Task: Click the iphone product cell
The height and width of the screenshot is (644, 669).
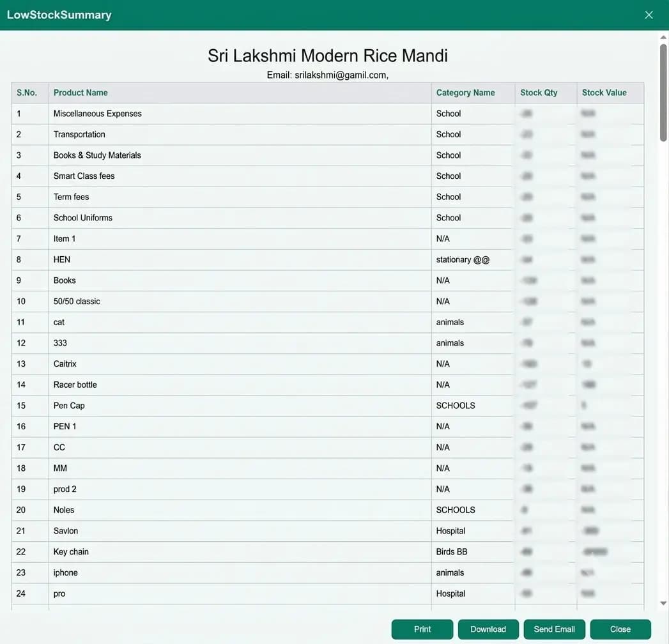Action: coord(240,573)
